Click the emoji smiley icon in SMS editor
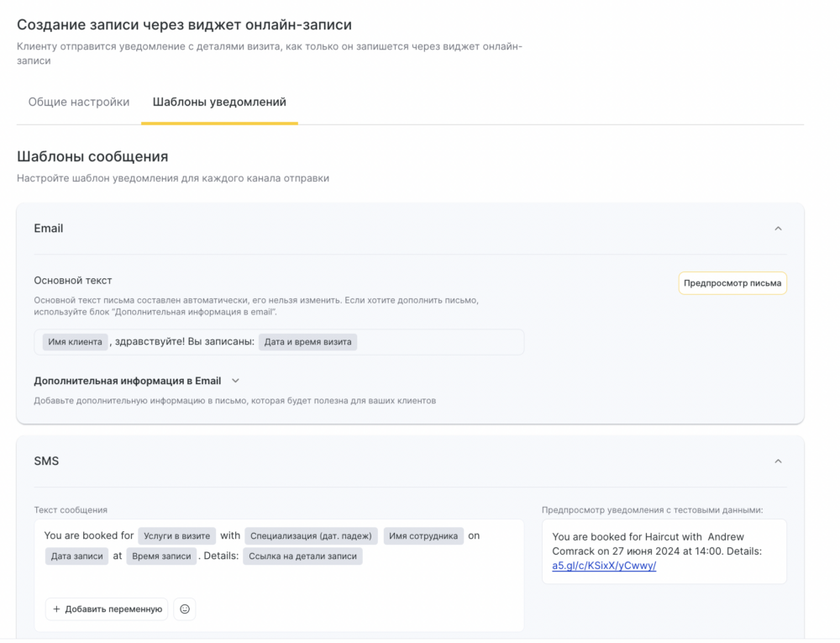 click(185, 609)
